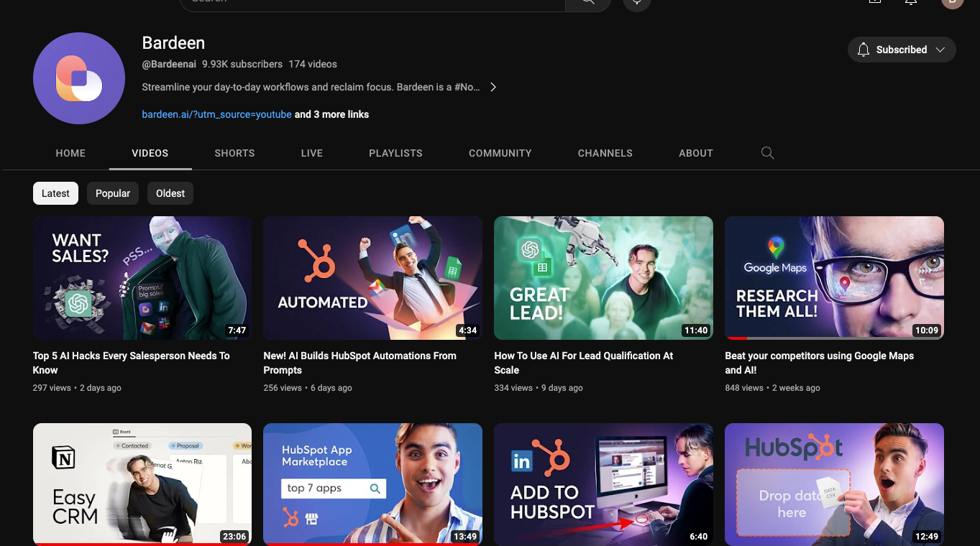Click the @Bardeenai handle
Viewport: 980px width, 546px height.
pos(169,64)
